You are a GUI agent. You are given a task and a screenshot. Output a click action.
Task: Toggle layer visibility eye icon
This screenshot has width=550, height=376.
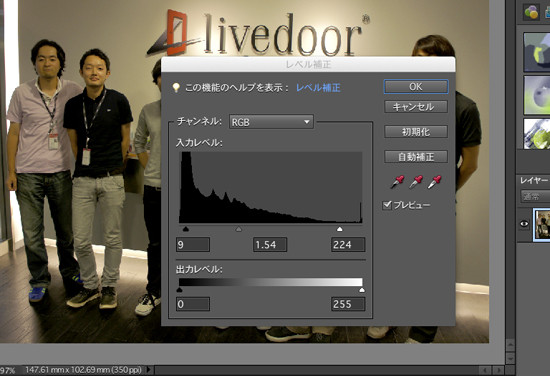point(524,224)
